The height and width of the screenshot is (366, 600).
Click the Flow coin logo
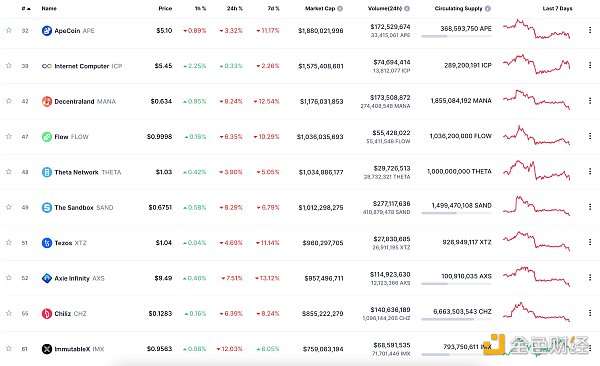coord(47,137)
